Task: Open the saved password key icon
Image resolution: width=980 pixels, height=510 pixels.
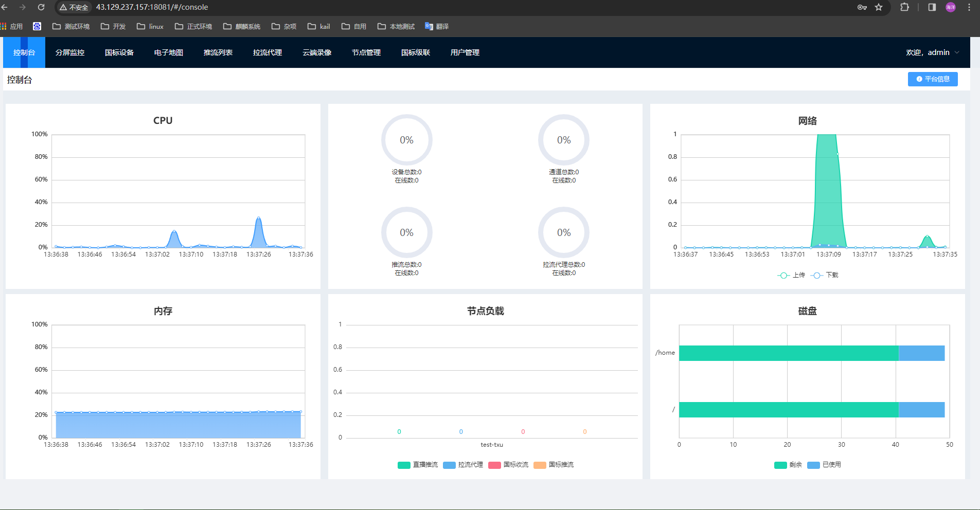Action: coord(862,7)
